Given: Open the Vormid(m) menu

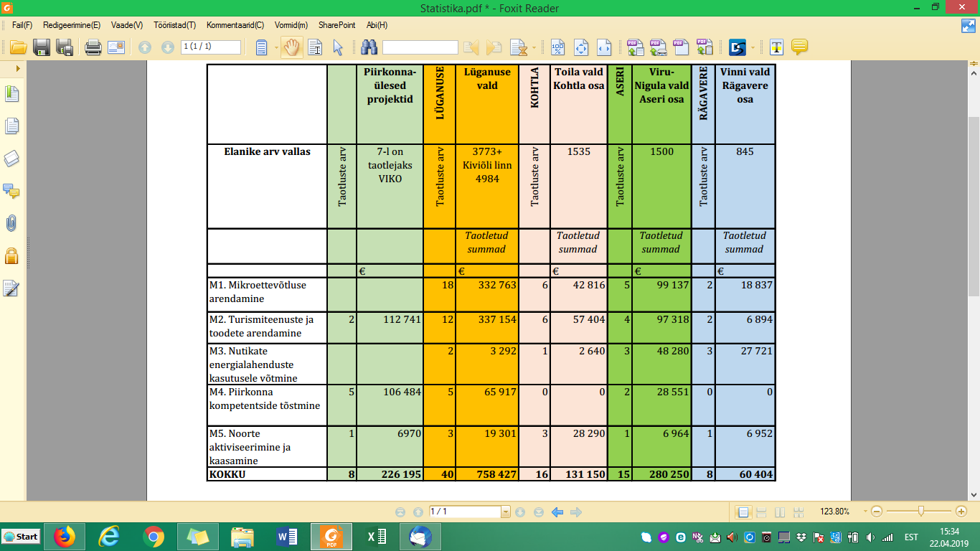Looking at the screenshot, I should click(291, 25).
